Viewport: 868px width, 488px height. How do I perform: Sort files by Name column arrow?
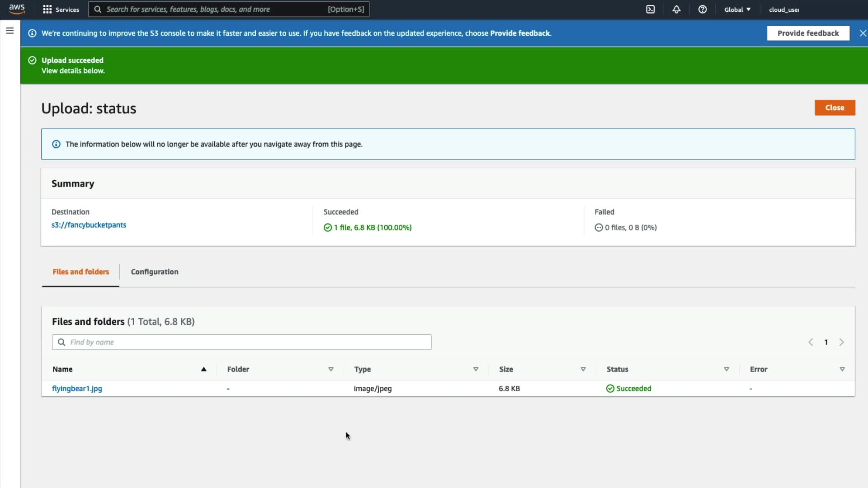(203, 369)
